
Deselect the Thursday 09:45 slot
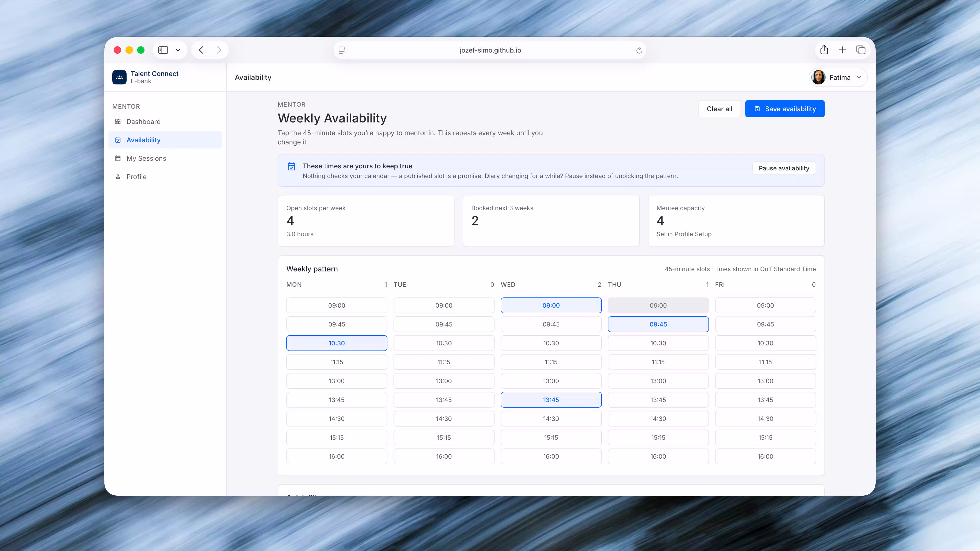point(658,324)
